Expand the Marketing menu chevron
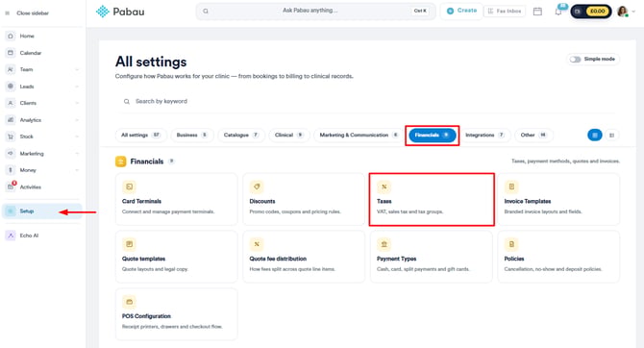Screen dimensions: 644x348 77,153
